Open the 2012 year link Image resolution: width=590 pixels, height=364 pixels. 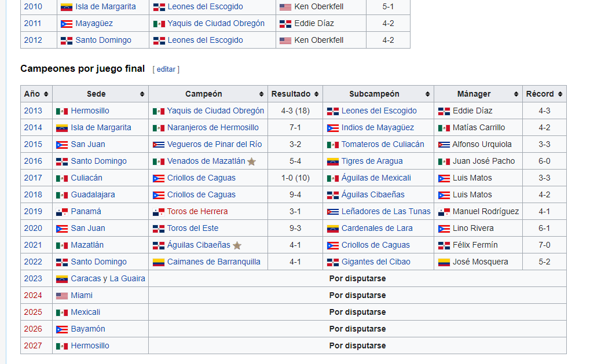[x=33, y=41]
